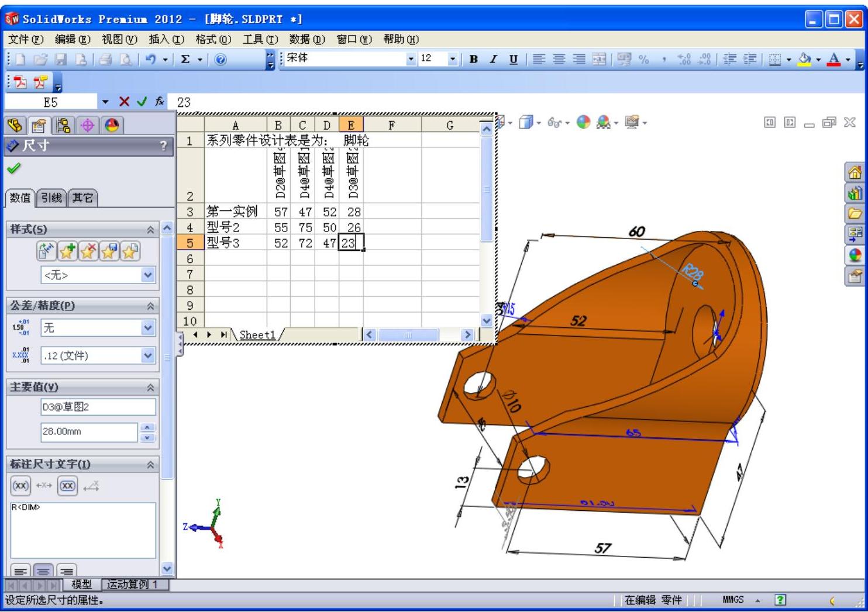Toggle left text alignment in the formatting toolbar

(539, 59)
